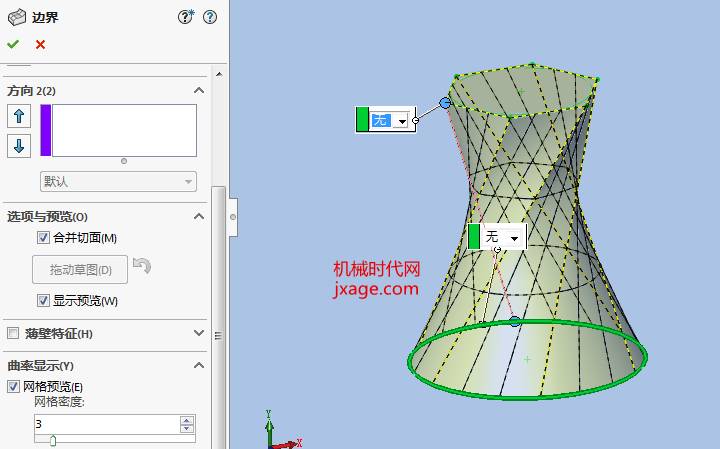The image size is (720, 449).
Task: Open the upper 无 tangency dropdown in viewport
Action: click(402, 121)
